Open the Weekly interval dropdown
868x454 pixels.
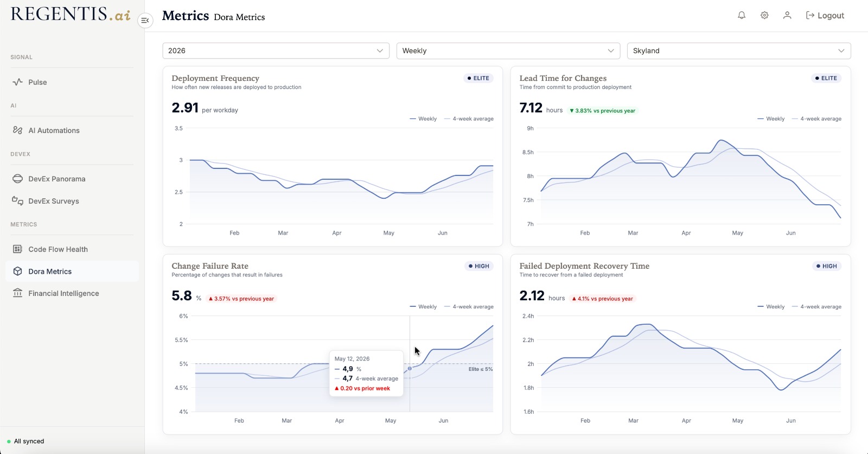[x=508, y=51]
